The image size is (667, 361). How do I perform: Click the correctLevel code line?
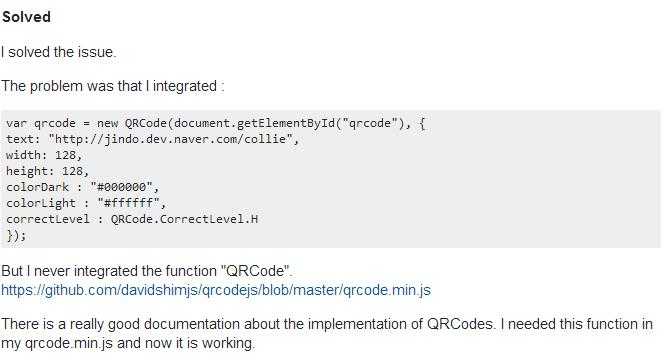pyautogui.click(x=132, y=219)
